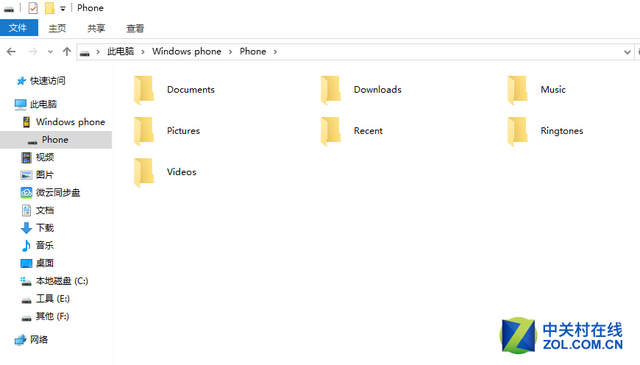Select 本地磁盘 (C:) label in tree
This screenshot has height=365, width=640.
[62, 281]
